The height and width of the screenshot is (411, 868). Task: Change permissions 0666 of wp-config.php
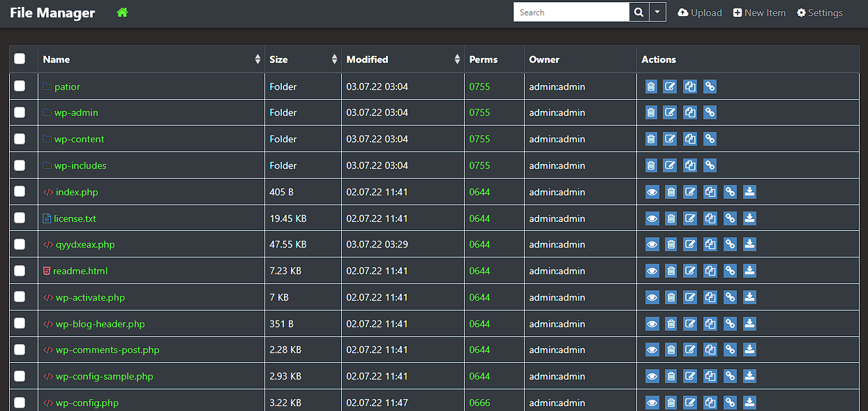(x=479, y=403)
